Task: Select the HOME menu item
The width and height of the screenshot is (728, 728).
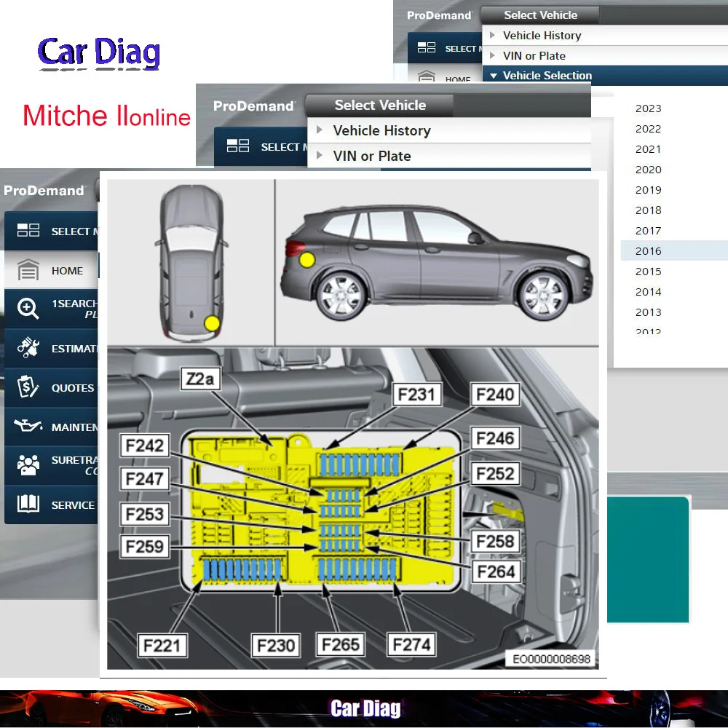Action: pos(51,270)
